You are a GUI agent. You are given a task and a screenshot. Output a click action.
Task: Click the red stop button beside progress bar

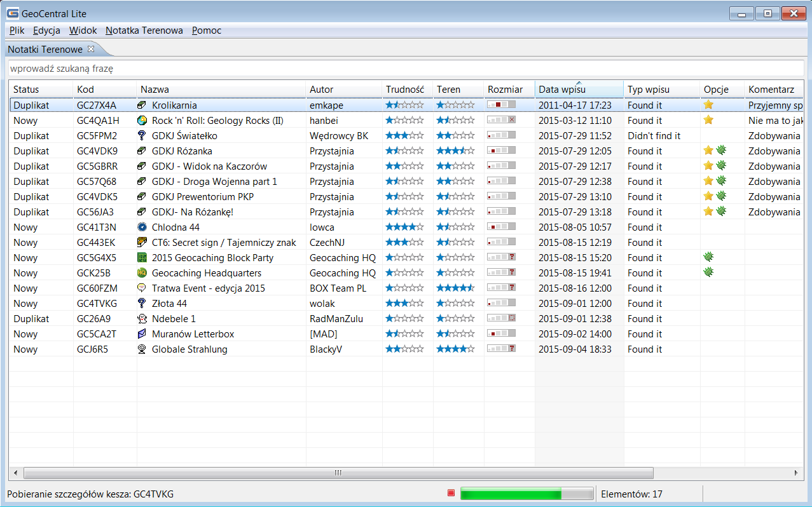point(451,493)
